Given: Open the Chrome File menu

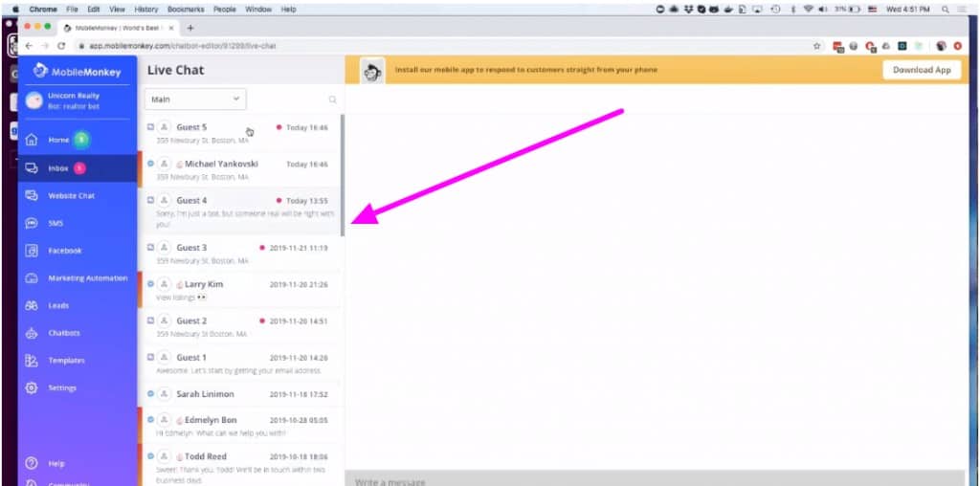Looking at the screenshot, I should point(72,10).
